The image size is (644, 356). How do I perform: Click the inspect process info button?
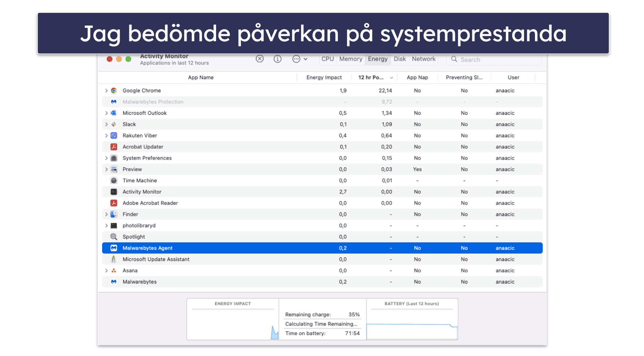coord(278,59)
